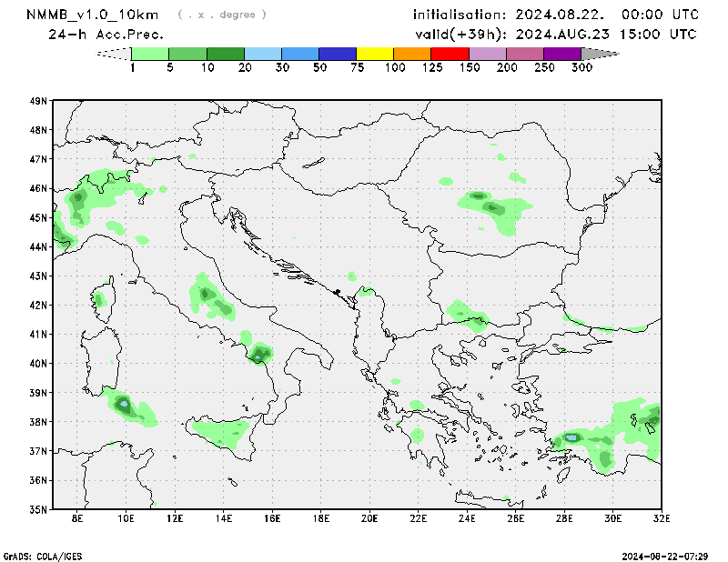Viewport: 728px width, 562px height.
Task: Click the 24-h Acc.Prec. label
Action: [106, 35]
